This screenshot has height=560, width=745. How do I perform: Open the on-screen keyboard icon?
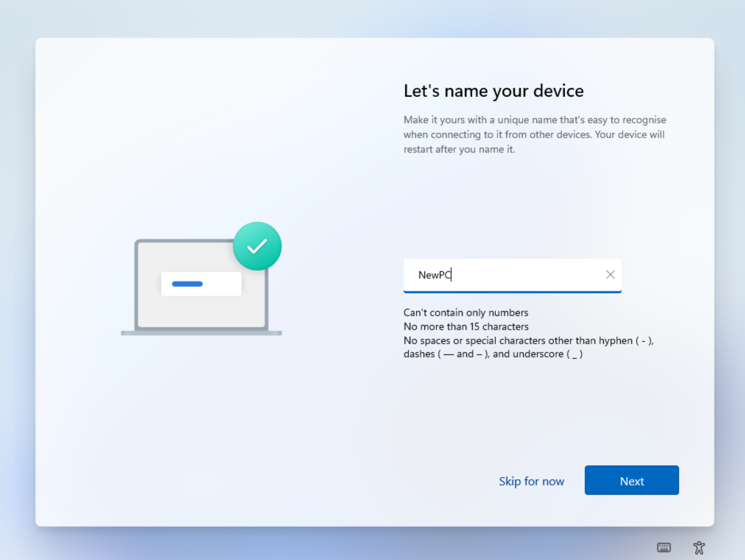pyautogui.click(x=664, y=547)
